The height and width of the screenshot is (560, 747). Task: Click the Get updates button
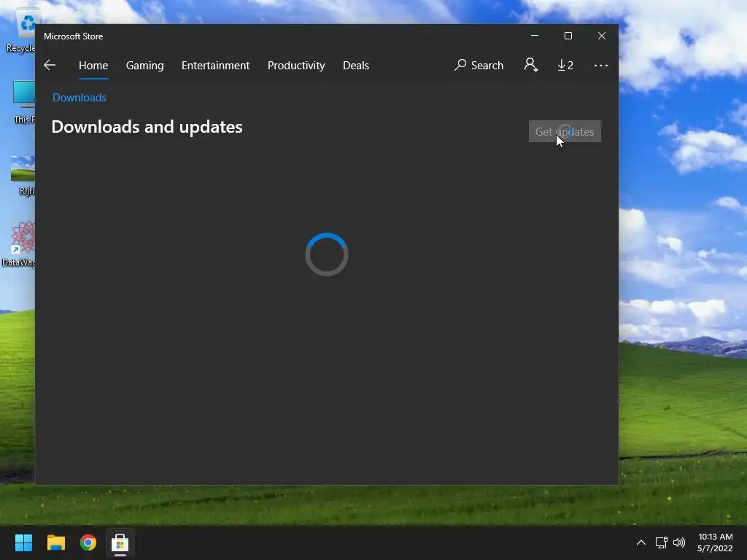[x=565, y=131]
